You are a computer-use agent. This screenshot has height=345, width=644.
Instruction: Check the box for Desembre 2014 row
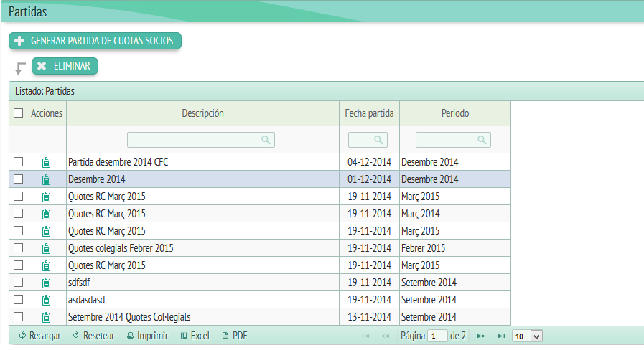pos(18,179)
